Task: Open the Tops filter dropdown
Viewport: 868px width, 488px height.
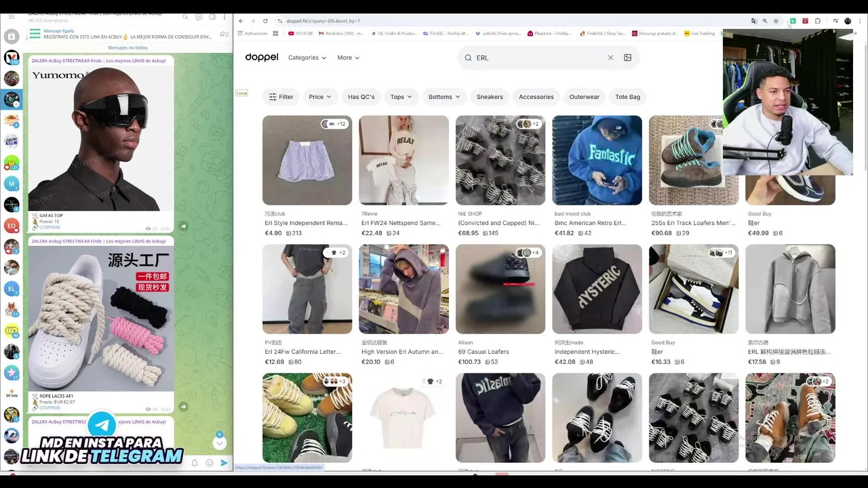Action: click(401, 97)
